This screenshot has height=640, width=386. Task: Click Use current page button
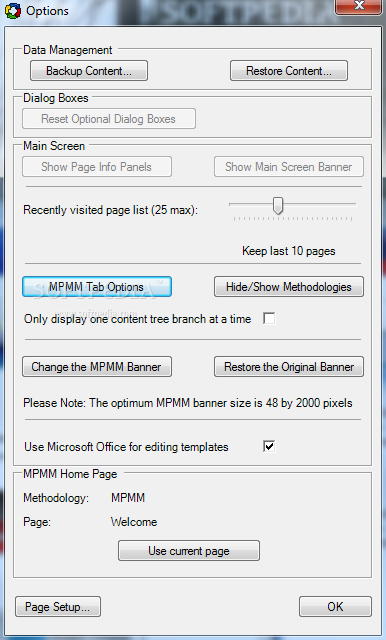189,551
